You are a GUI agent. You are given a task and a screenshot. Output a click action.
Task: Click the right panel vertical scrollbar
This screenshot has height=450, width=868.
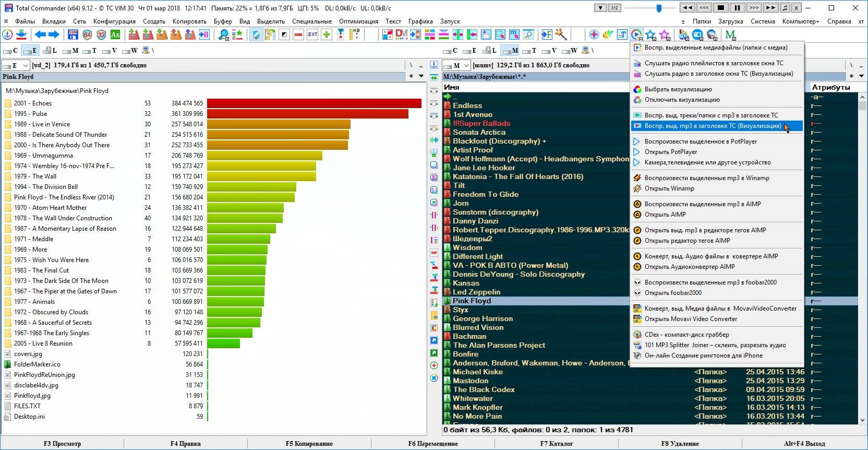[x=862, y=258]
